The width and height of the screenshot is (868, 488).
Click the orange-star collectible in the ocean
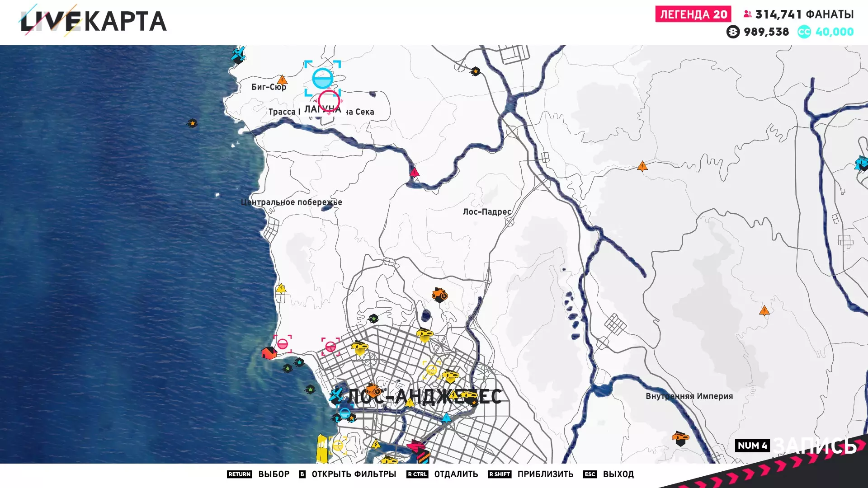192,123
